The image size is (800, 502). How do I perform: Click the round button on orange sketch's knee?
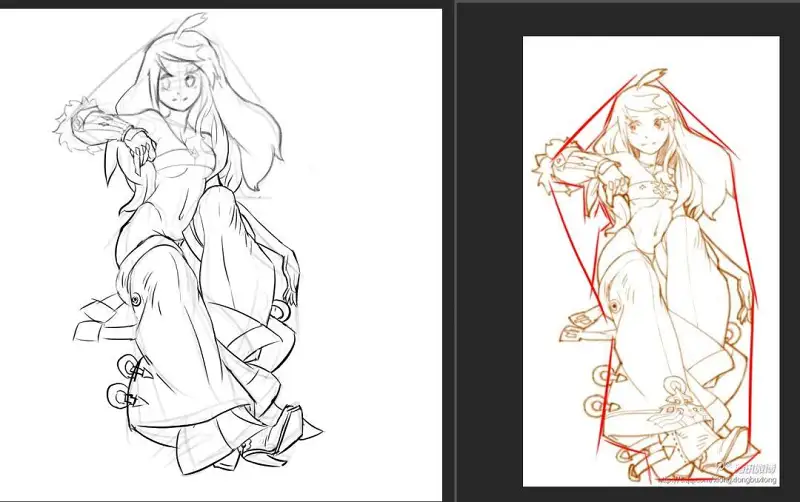pos(614,307)
